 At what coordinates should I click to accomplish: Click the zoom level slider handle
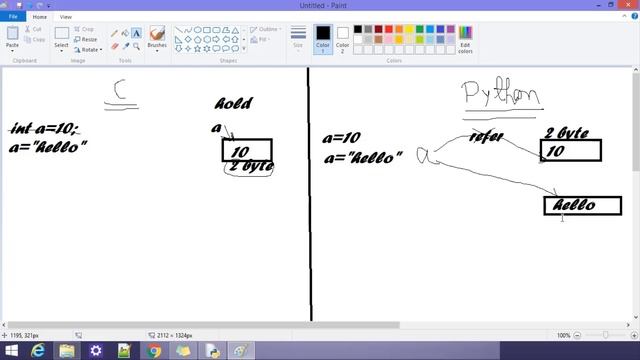(606, 335)
